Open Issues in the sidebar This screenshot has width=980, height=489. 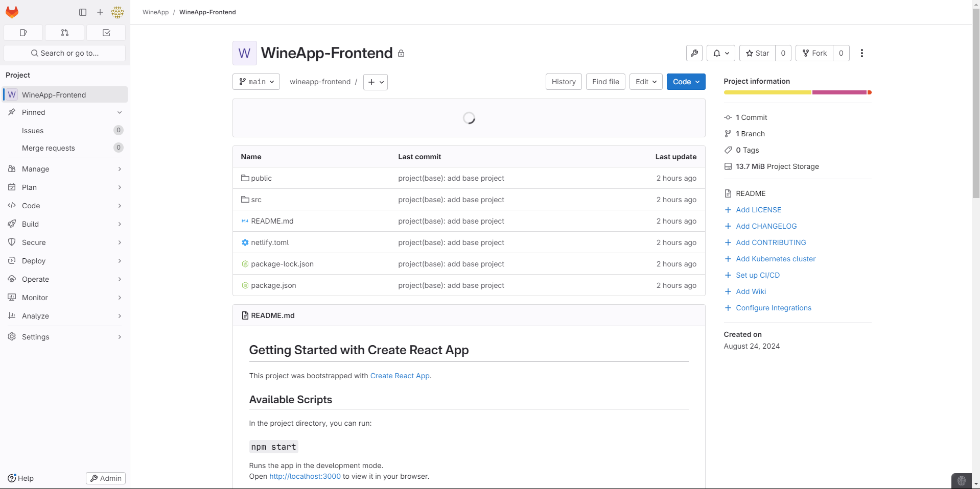[33, 131]
